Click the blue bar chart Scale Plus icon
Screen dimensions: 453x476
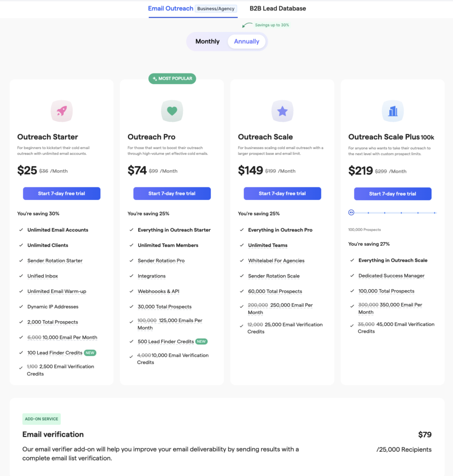(393, 111)
